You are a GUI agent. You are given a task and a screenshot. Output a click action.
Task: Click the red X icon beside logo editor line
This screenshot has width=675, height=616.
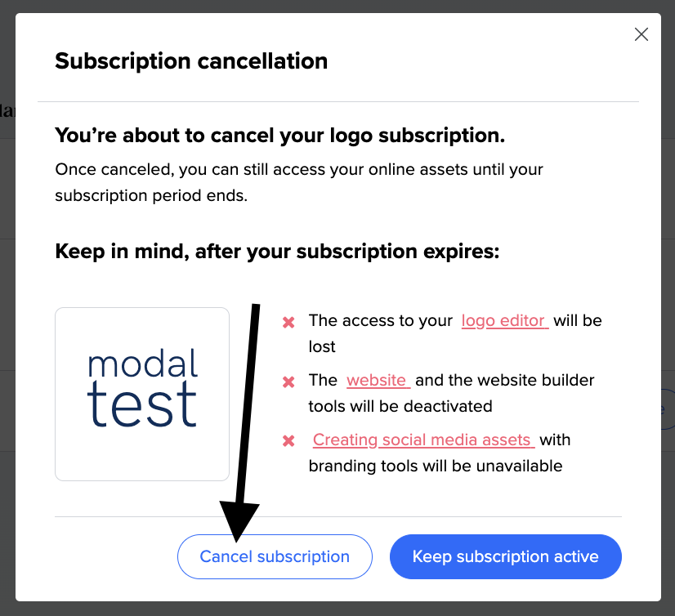pos(288,323)
